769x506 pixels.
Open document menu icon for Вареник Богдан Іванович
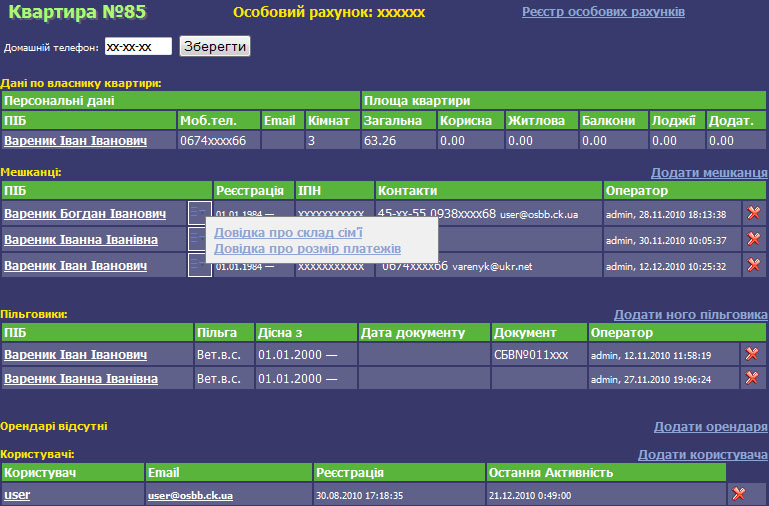(x=199, y=213)
